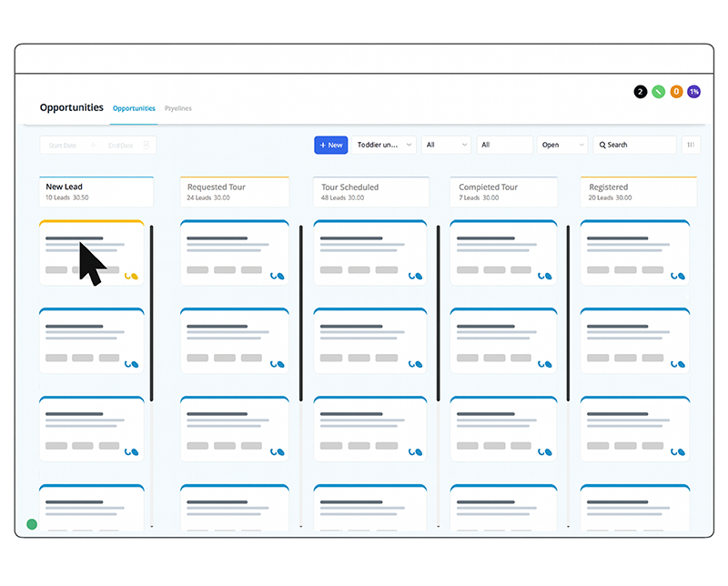Click the New Lead column header
Viewport: 728px width, 586px height.
click(96, 191)
